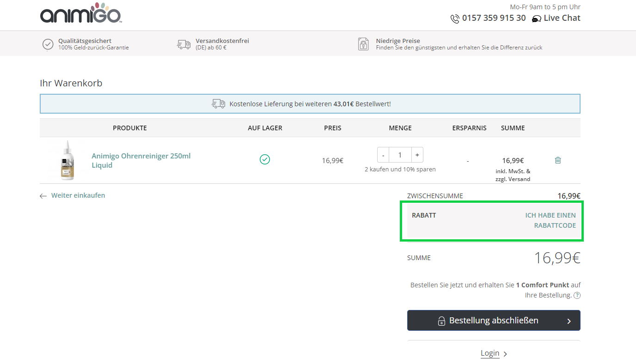The width and height of the screenshot is (636, 364).
Task: Click the AUF LAGER column header
Action: [x=265, y=128]
